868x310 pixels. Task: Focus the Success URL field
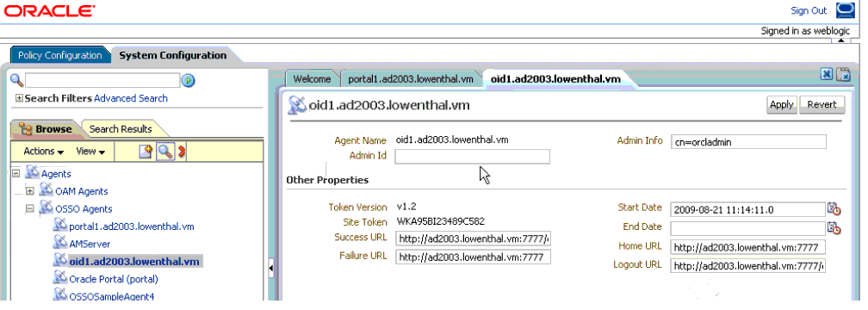[x=473, y=239]
